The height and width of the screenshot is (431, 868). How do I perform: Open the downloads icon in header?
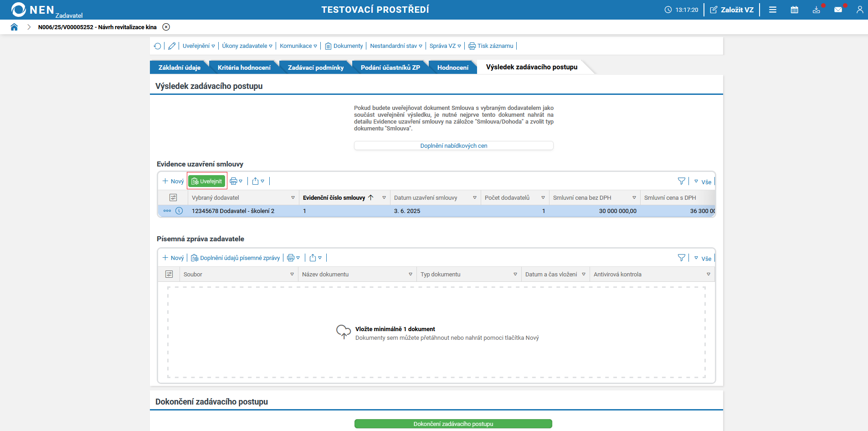816,10
